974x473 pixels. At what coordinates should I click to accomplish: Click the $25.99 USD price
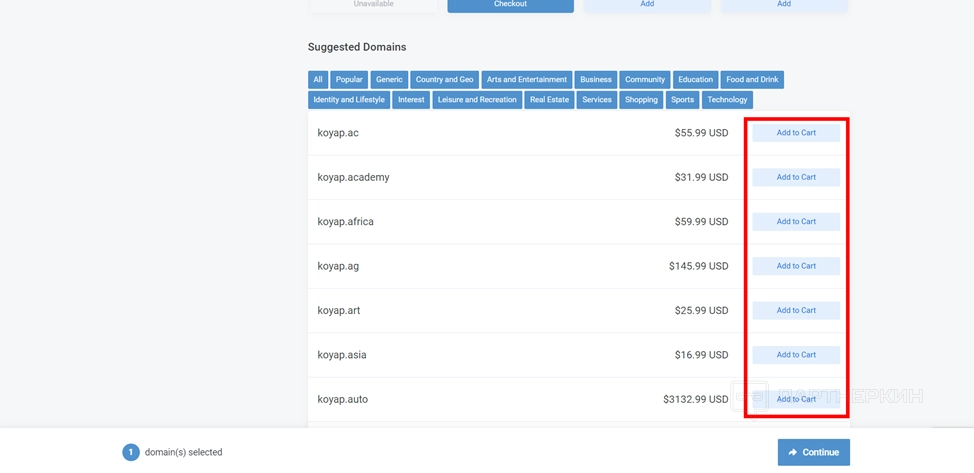coord(701,311)
